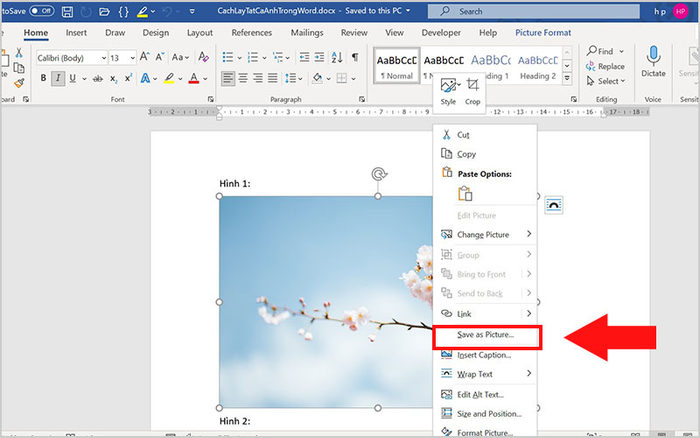The height and width of the screenshot is (438, 700).
Task: Click Decrease Font Size icon
Action: pyautogui.click(x=160, y=57)
